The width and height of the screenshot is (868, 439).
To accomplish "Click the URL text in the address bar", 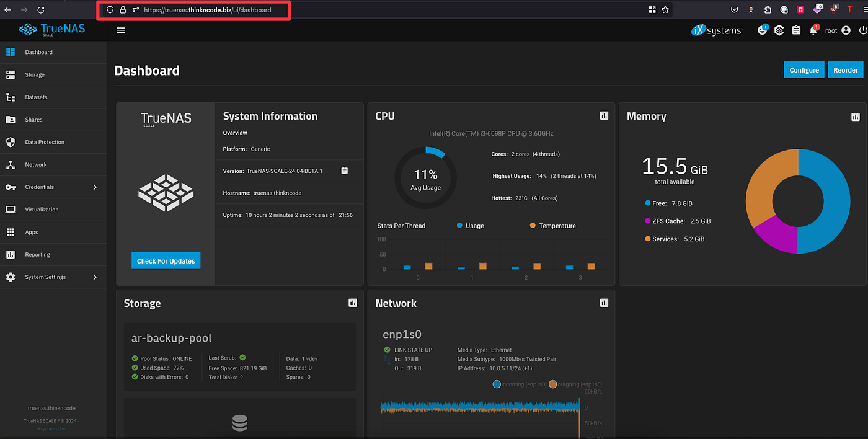I will [208, 10].
